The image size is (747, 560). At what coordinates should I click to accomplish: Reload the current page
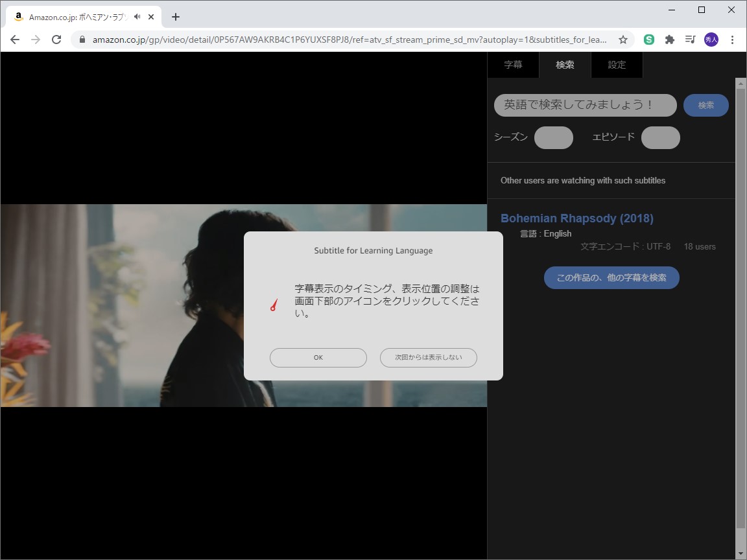coord(56,39)
